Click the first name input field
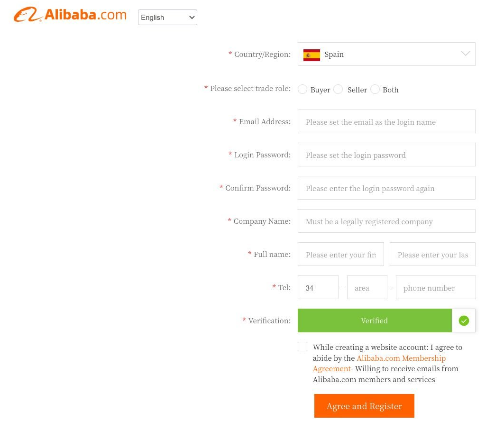Image resolution: width=504 pixels, height=430 pixels. point(340,255)
